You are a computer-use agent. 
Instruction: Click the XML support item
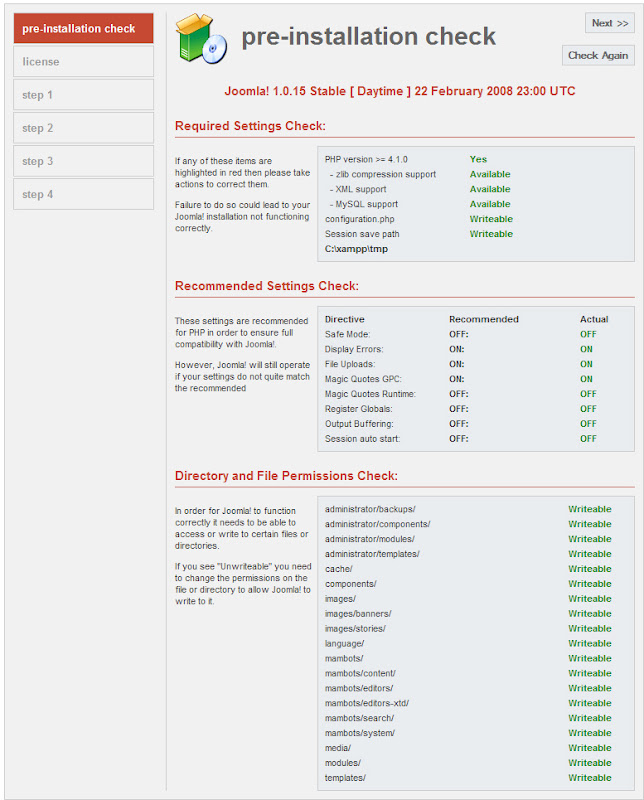pyautogui.click(x=358, y=189)
